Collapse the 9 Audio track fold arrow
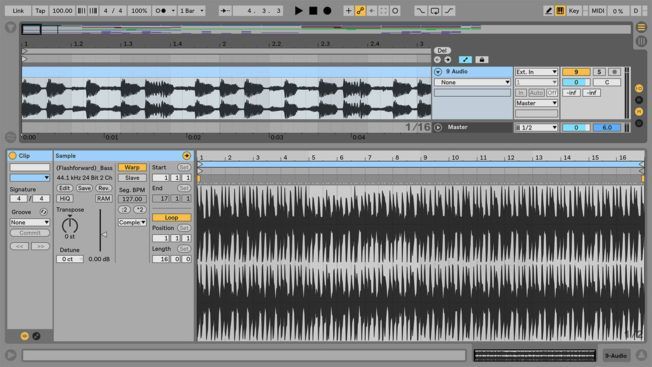Viewport: 652px width, 367px height. pos(438,72)
